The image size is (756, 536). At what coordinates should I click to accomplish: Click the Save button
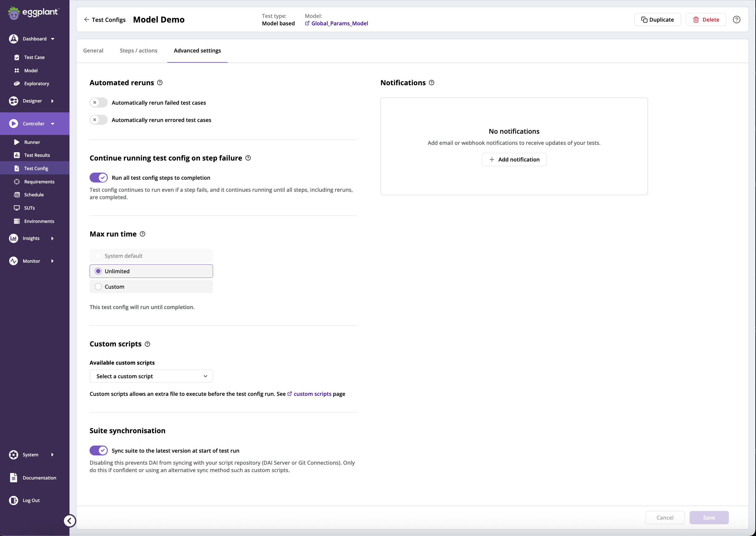point(709,517)
